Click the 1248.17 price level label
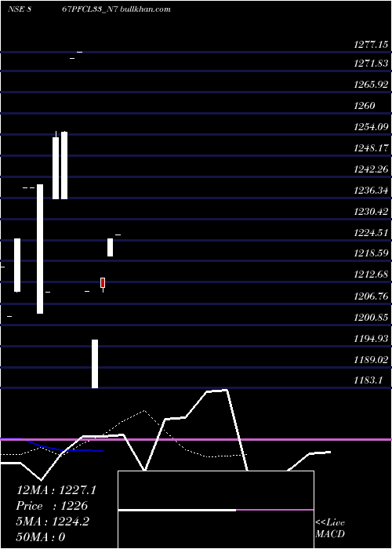Viewport: 392px width, 549px height. (371, 148)
